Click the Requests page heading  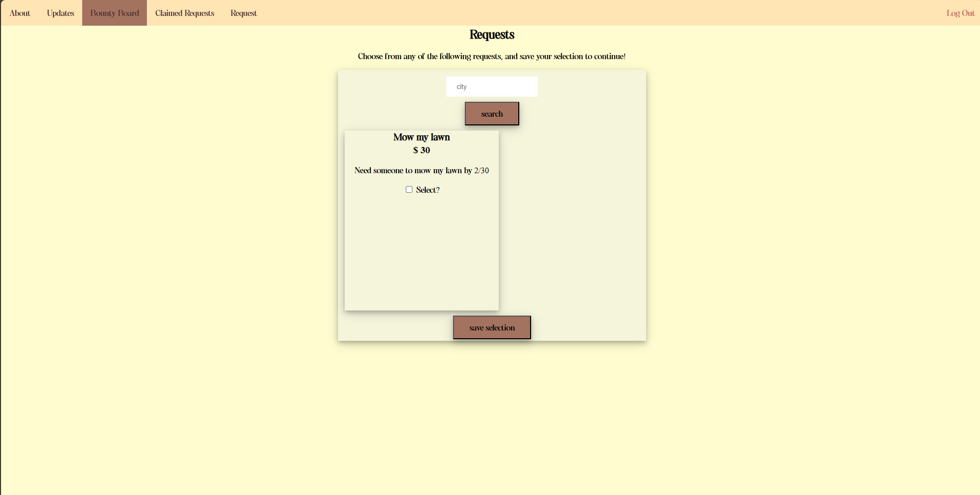492,34
